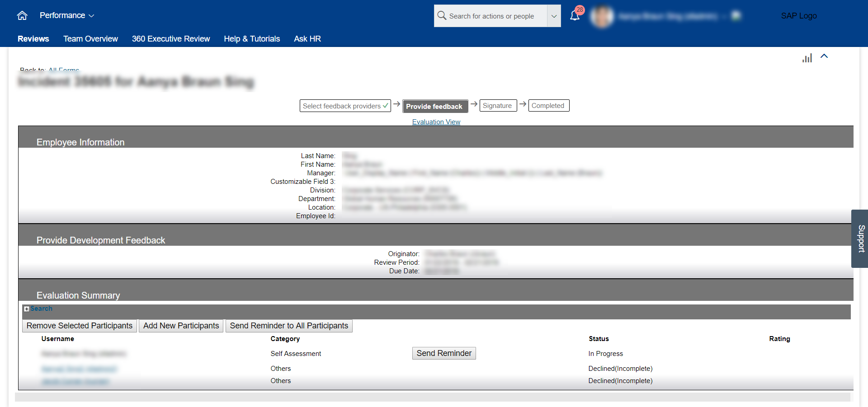This screenshot has height=407, width=868.
Task: Send Reminder for the Self Assessment row
Action: tap(444, 353)
